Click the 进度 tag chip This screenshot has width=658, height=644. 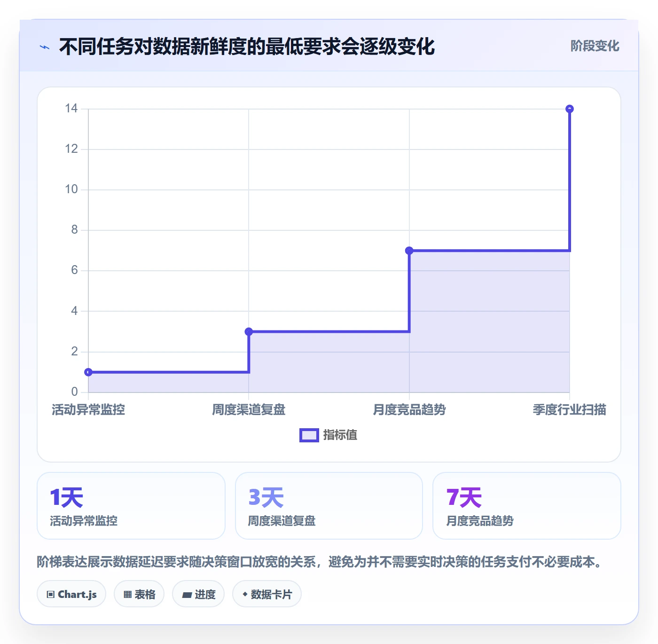coord(198,594)
